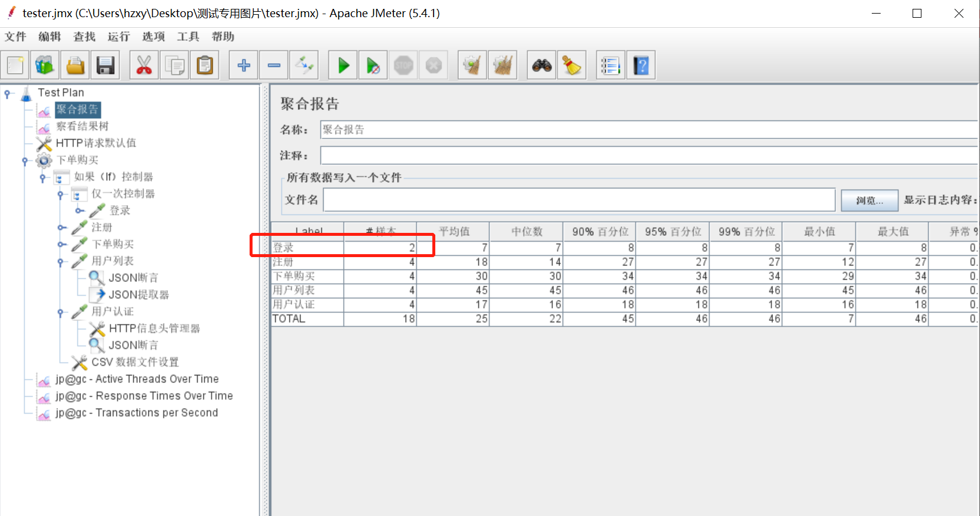
Task: Click the 中位数 column header
Action: (x=527, y=232)
